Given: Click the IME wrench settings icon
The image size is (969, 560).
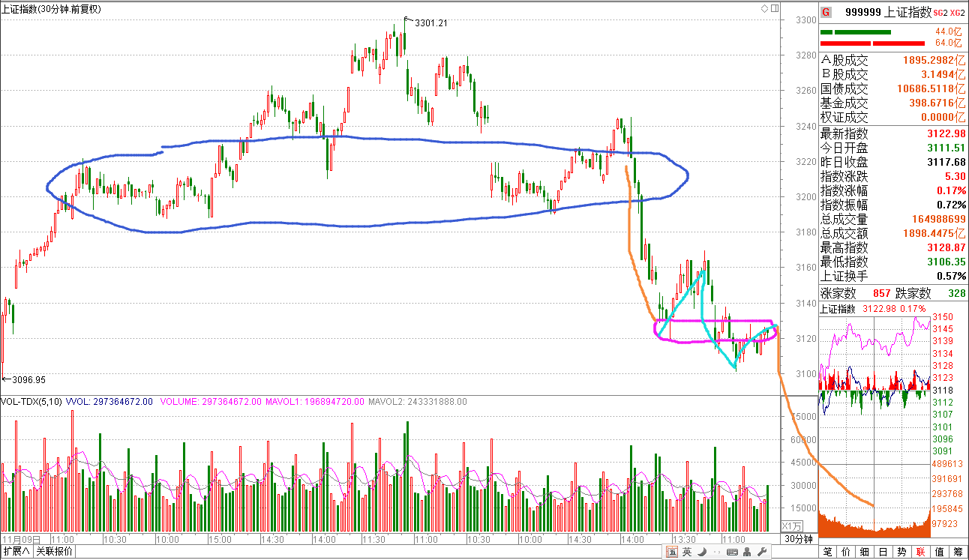Looking at the screenshot, I should 762,553.
